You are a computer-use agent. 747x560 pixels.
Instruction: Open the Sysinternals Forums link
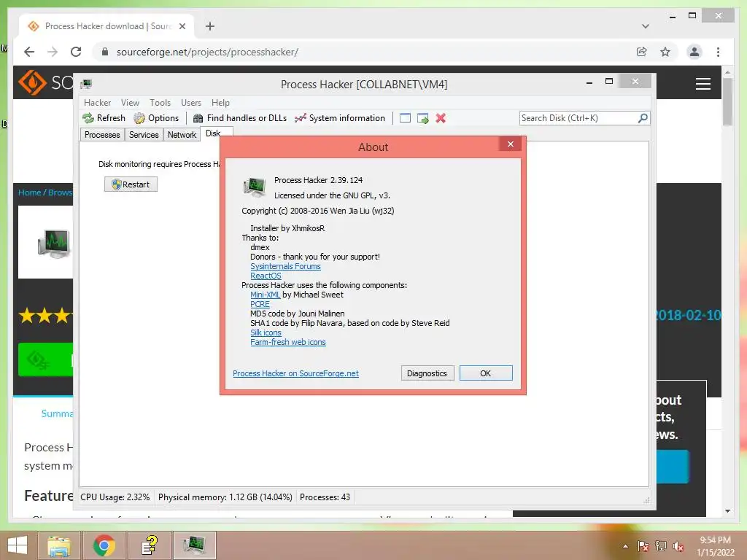[285, 267]
